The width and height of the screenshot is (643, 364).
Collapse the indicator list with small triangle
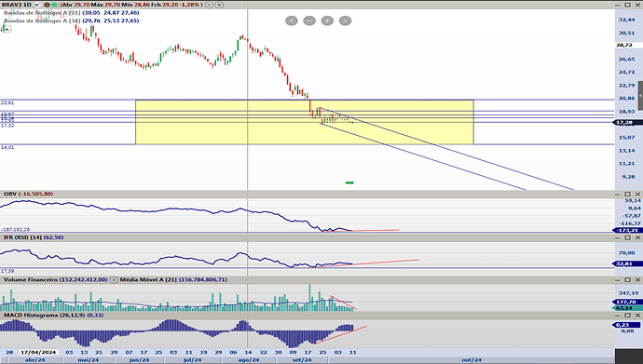click(7, 29)
